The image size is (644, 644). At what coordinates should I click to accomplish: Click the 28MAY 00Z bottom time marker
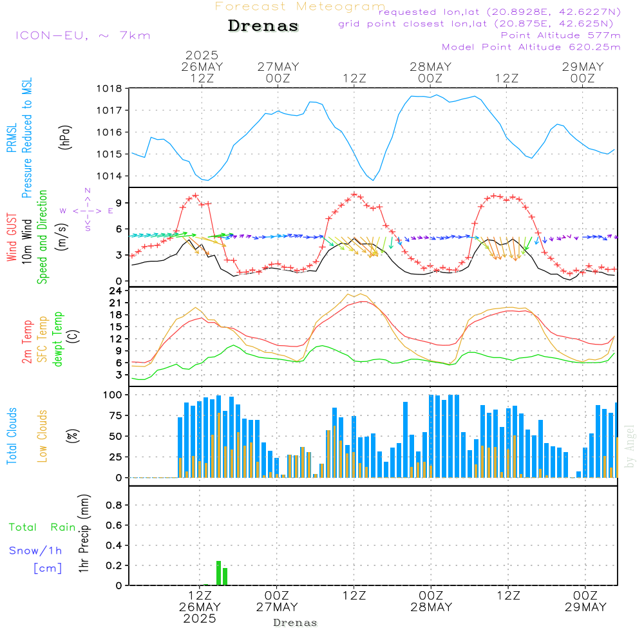pyautogui.click(x=431, y=601)
